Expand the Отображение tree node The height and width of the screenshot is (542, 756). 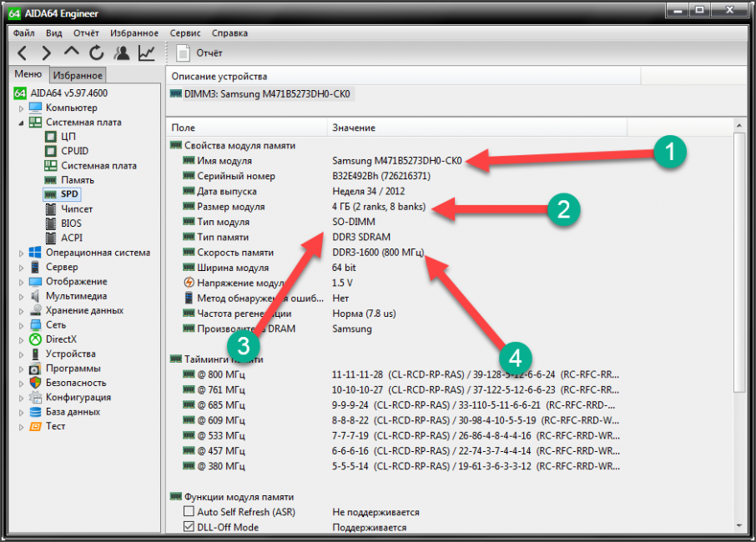tap(21, 283)
